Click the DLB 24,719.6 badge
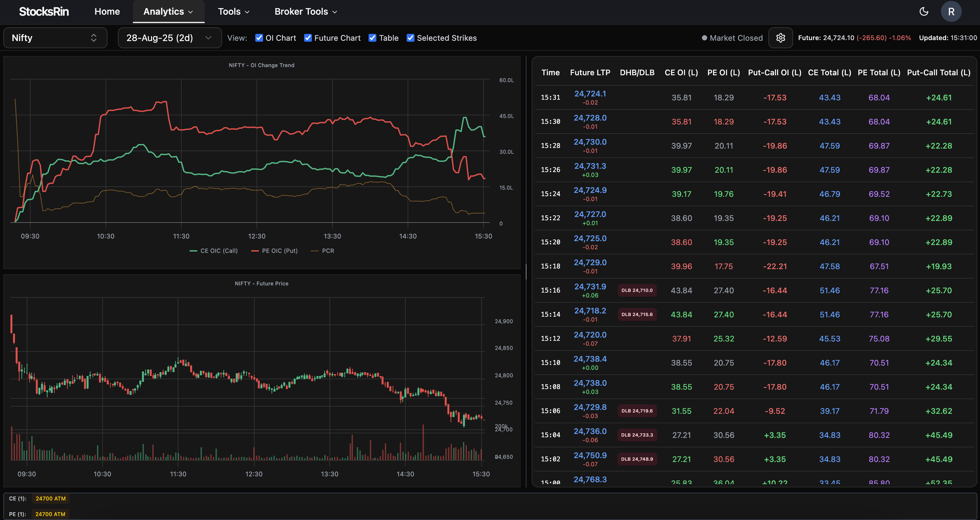 (x=637, y=411)
